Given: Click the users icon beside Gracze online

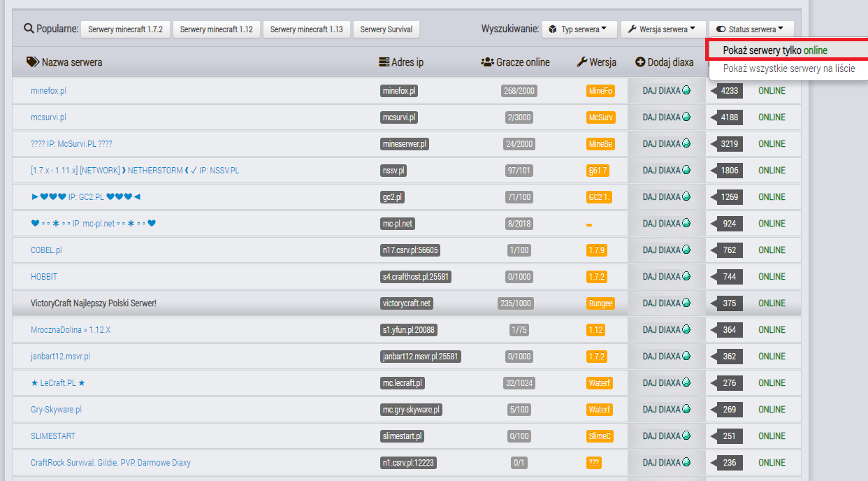Looking at the screenshot, I should 487,62.
